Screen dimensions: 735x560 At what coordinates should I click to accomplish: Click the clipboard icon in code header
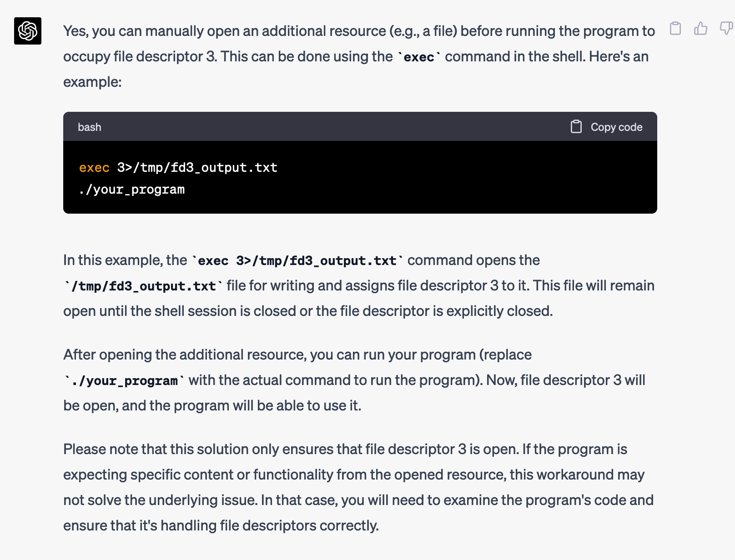[576, 127]
